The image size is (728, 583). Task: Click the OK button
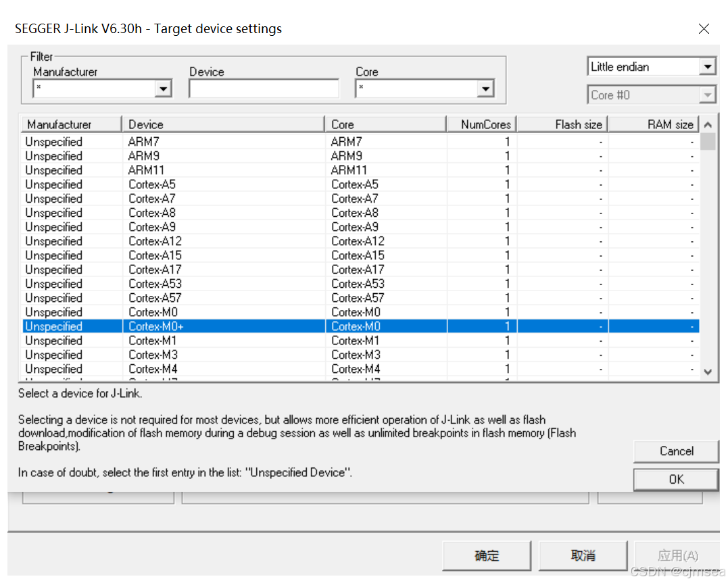tap(676, 479)
